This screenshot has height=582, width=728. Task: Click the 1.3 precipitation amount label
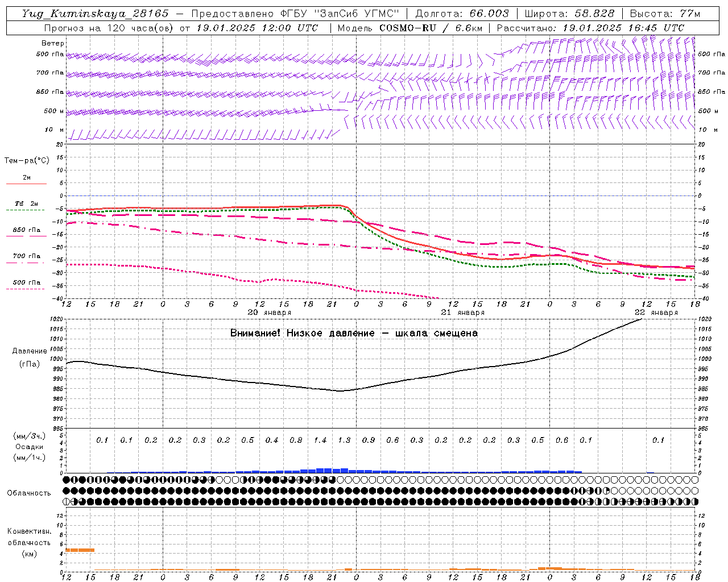[344, 440]
